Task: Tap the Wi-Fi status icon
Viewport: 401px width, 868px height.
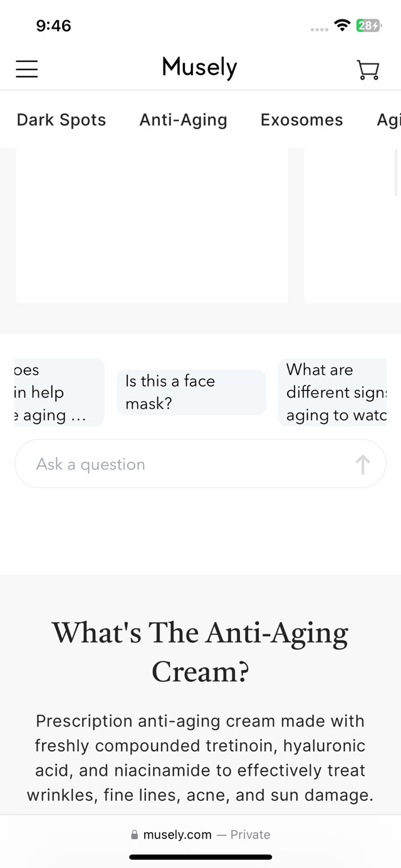Action: (342, 26)
